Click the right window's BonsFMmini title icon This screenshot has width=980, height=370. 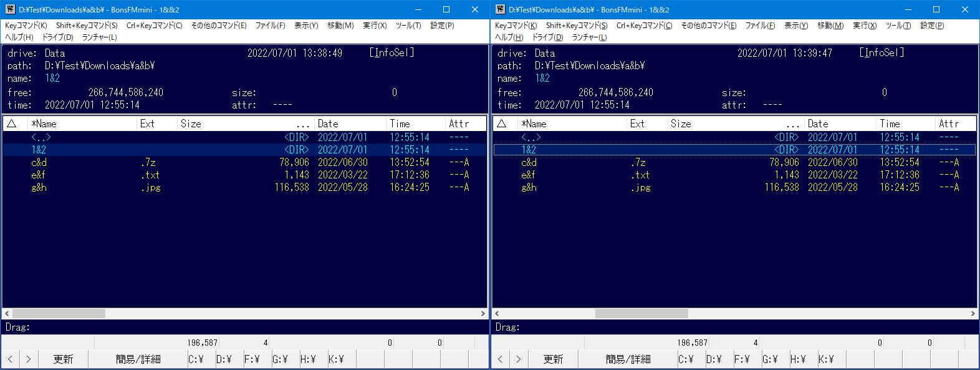(500, 9)
